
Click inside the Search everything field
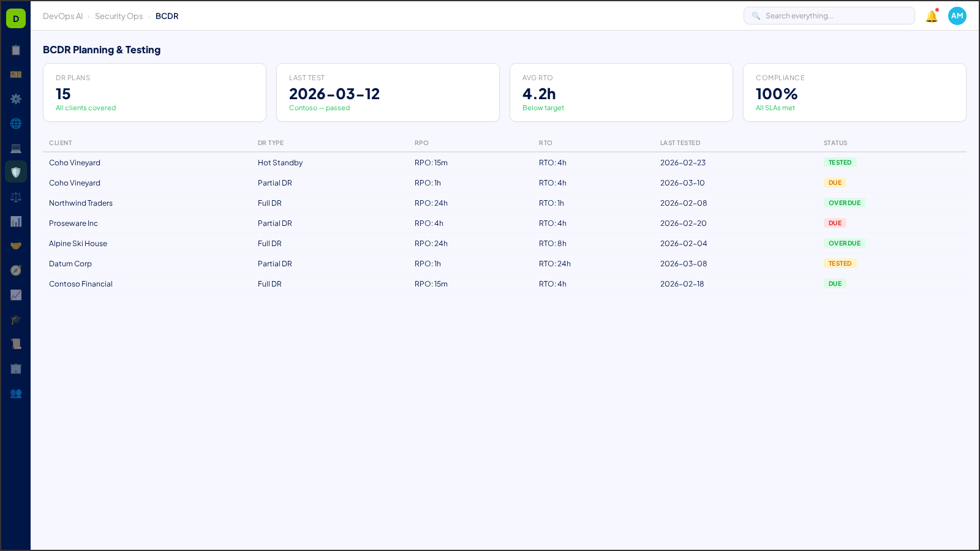pos(829,15)
